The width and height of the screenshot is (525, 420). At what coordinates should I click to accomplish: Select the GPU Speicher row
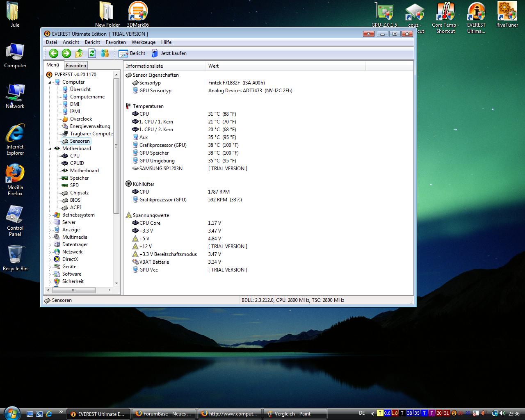click(154, 153)
